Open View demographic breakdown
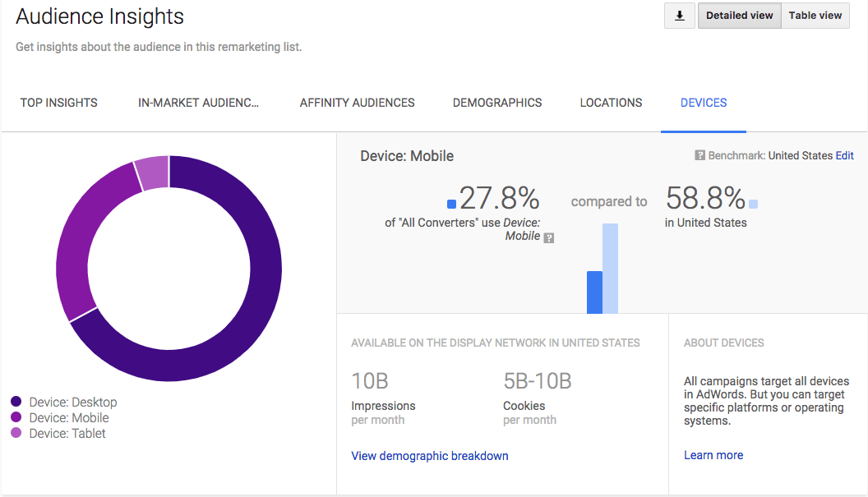Viewport: 868px width, 497px height. 429,455
